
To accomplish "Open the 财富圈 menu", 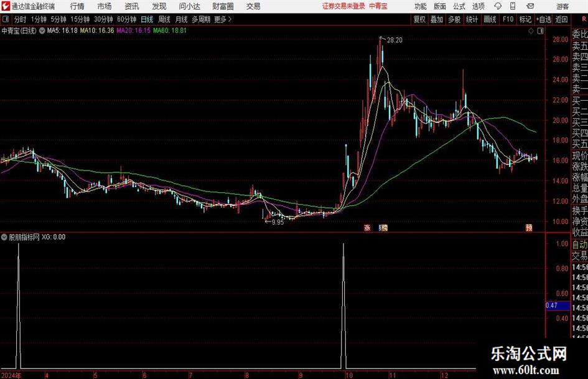I will pyautogui.click(x=223, y=6).
